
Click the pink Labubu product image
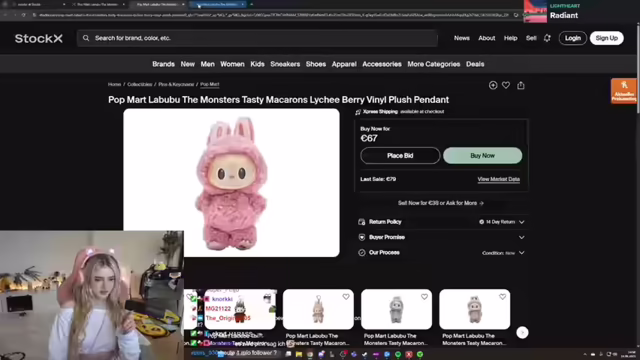(231, 182)
